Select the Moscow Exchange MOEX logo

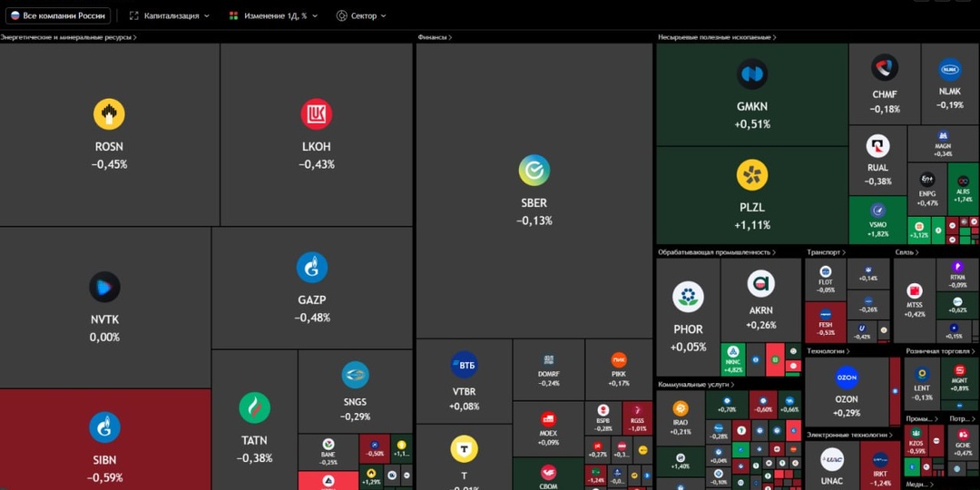[548, 418]
